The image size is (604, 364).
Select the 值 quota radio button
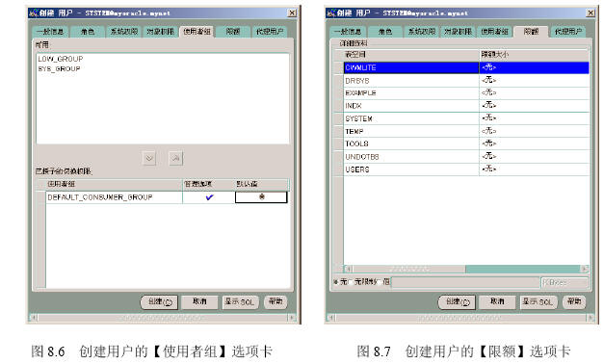click(380, 282)
